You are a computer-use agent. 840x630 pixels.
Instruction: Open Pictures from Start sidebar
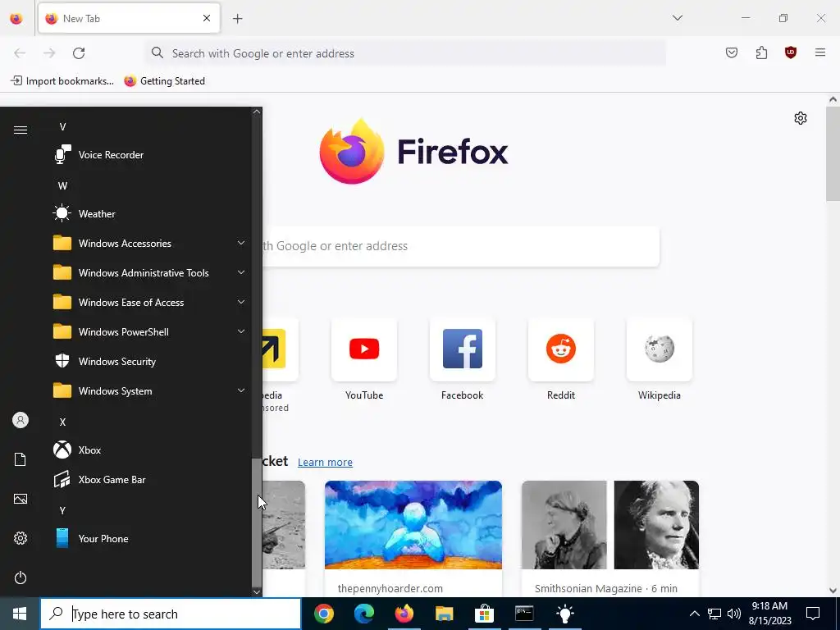pos(21,499)
